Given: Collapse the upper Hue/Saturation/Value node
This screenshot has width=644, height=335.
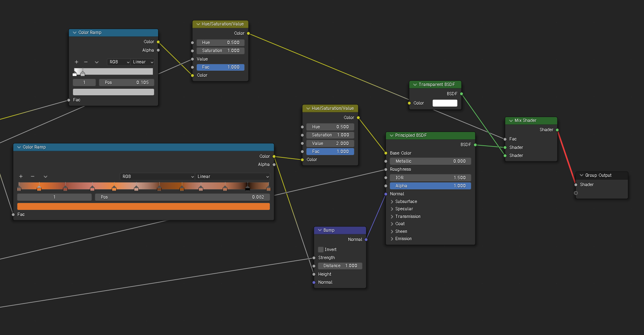Looking at the screenshot, I should pos(198,24).
